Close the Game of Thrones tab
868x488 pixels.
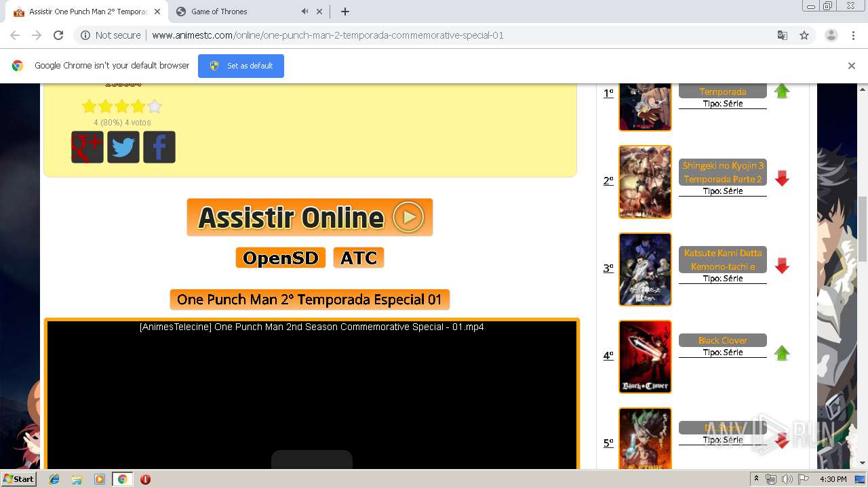319,12
